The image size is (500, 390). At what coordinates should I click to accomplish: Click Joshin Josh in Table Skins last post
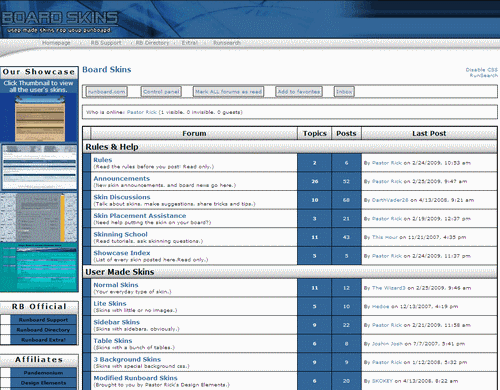pos(387,344)
